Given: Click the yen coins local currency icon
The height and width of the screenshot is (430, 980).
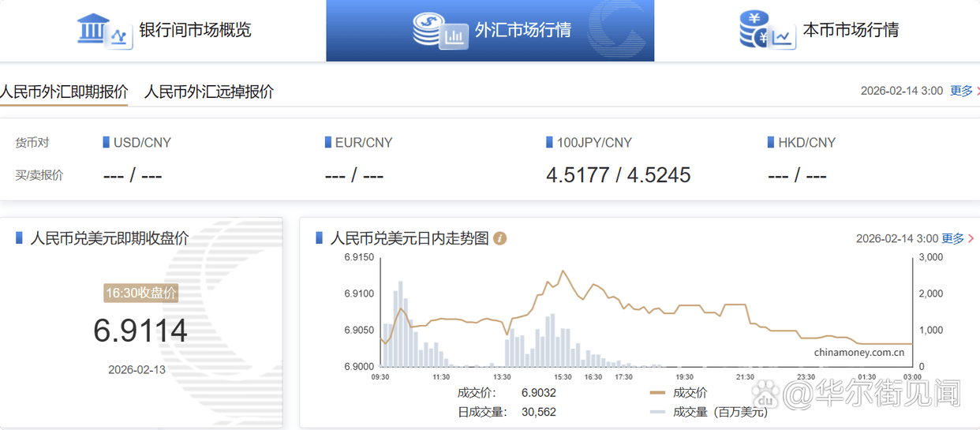Looking at the screenshot, I should tap(765, 31).
